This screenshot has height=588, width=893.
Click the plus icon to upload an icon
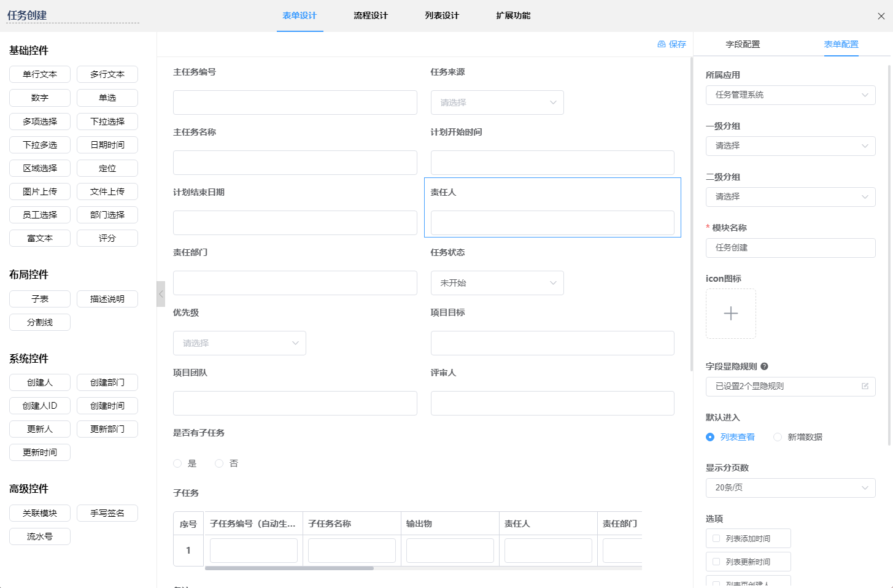point(730,314)
